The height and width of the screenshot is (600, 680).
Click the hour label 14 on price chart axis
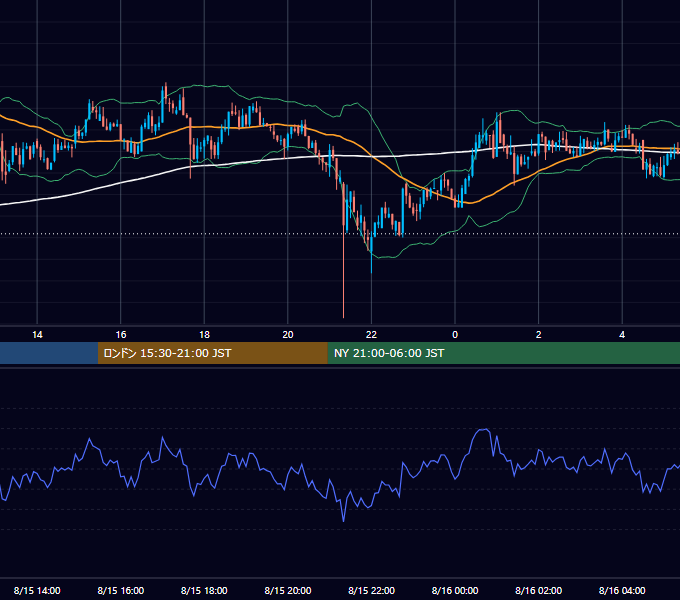point(37,335)
